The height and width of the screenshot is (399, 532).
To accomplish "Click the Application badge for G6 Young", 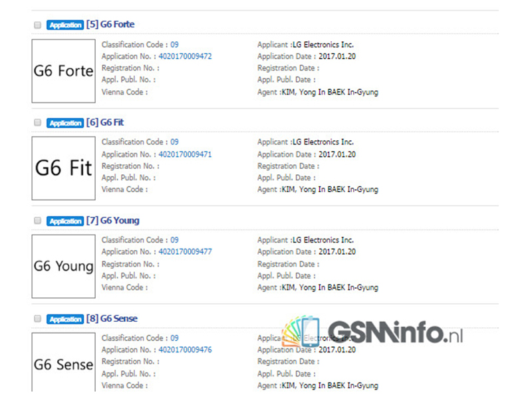I will (x=65, y=221).
